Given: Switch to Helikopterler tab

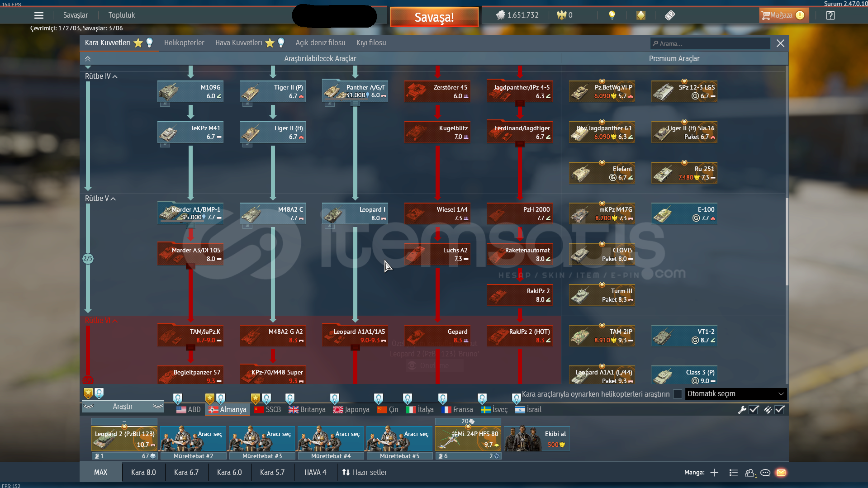Looking at the screenshot, I should (x=184, y=43).
